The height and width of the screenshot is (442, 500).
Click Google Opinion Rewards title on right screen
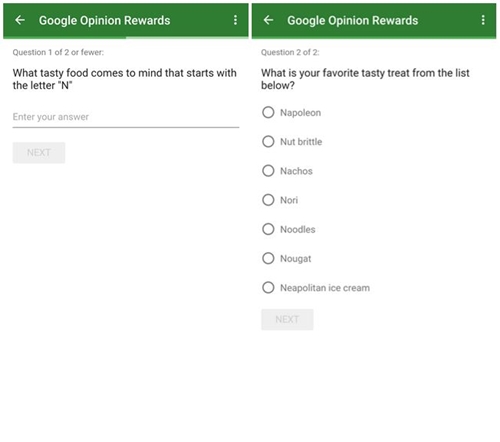(x=353, y=21)
